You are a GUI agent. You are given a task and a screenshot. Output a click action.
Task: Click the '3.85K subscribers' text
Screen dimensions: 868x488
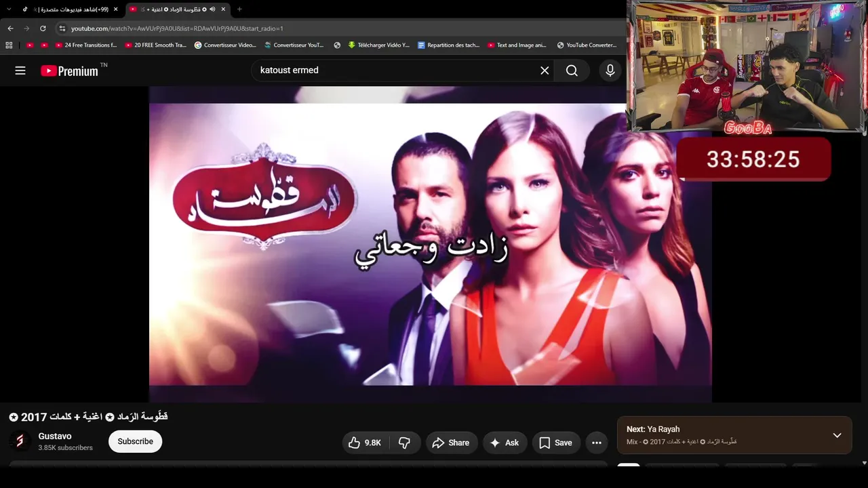point(66,448)
